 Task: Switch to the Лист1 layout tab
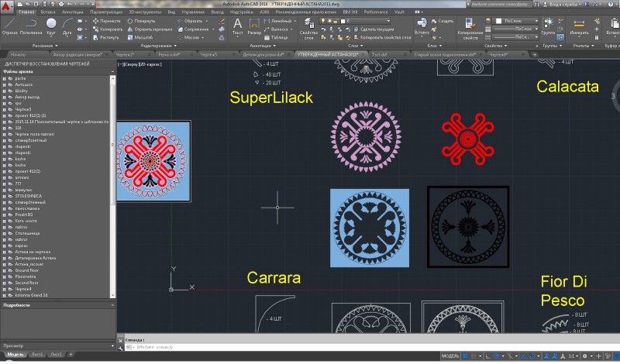[37, 355]
